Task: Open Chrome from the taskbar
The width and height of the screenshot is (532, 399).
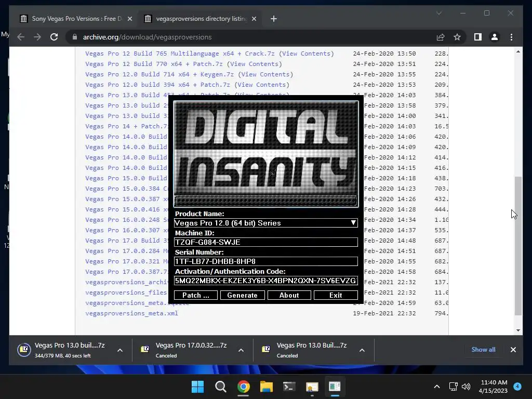Action: tap(243, 387)
